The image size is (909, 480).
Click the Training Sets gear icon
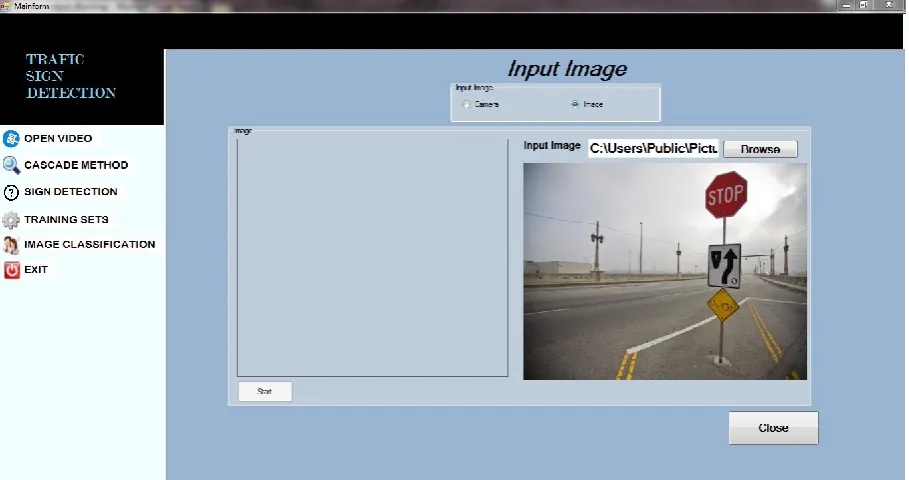click(x=10, y=220)
